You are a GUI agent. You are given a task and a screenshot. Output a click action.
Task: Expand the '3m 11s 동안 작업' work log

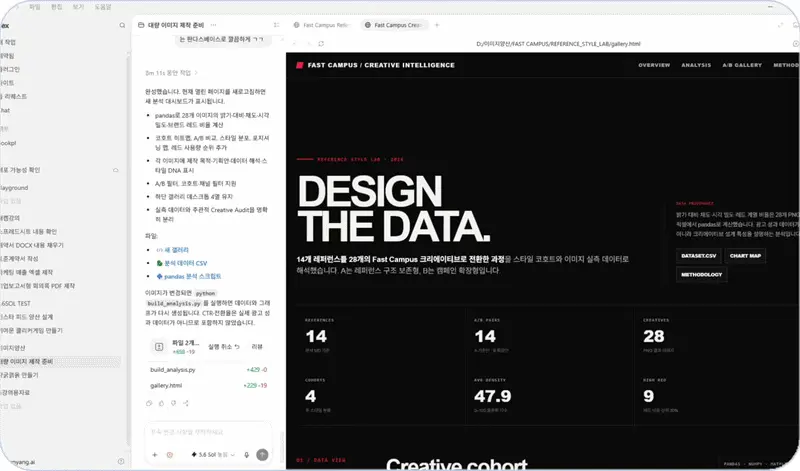pos(171,73)
